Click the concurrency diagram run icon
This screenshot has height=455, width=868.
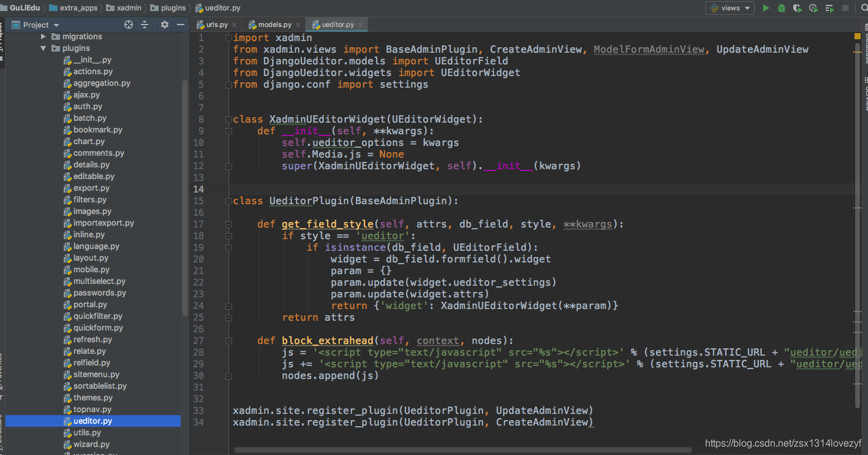[829, 8]
